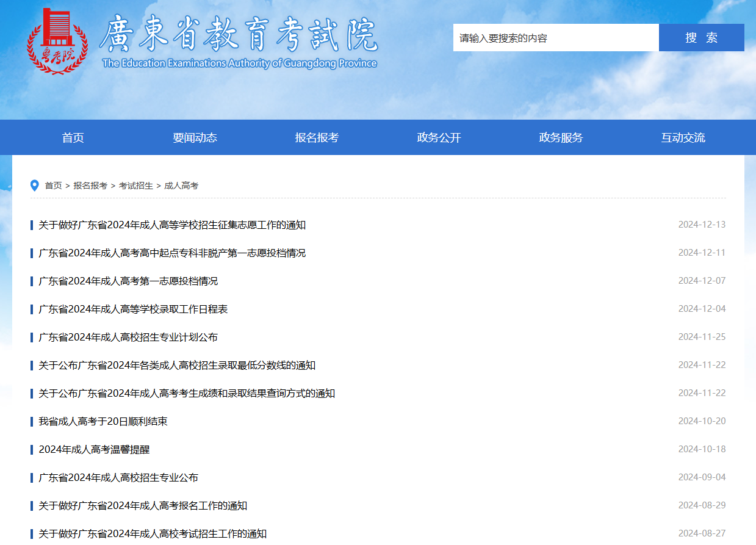The image size is (756, 545).
Task: Open the 录取工作日程表 article
Action: (133, 309)
